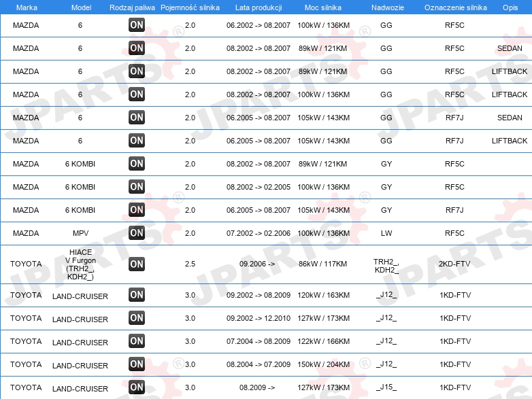Click the 07.2004 -> 08.2009 date cell
The image size is (532, 399).
(259, 341)
